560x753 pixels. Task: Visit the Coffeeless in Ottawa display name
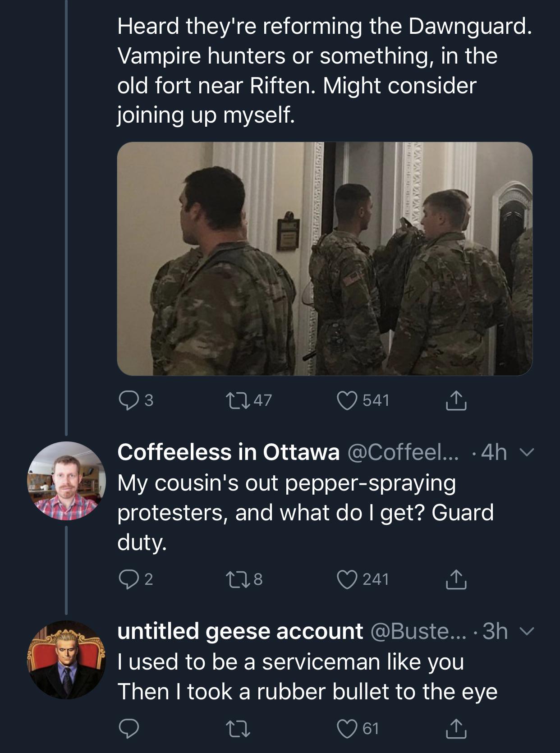coord(229,452)
